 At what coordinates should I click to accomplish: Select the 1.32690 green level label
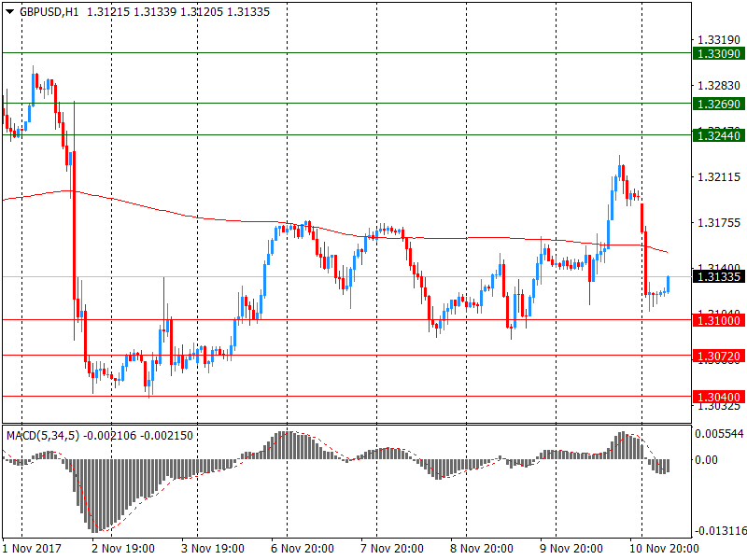pyautogui.click(x=718, y=104)
